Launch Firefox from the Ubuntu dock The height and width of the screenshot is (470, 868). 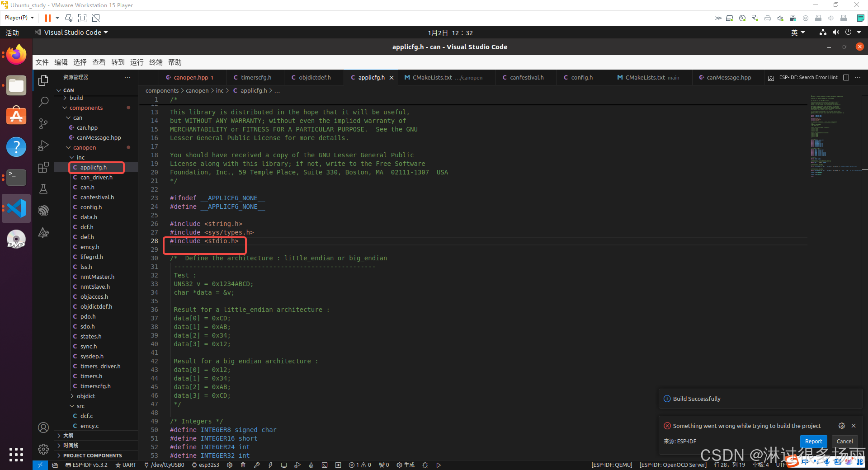pyautogui.click(x=16, y=55)
